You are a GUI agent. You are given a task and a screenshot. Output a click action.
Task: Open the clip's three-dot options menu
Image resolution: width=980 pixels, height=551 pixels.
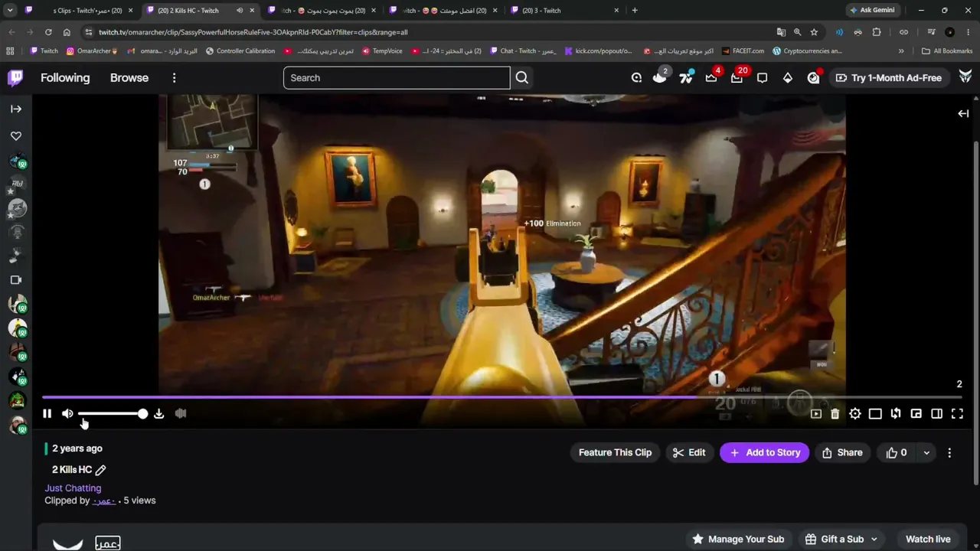949,452
